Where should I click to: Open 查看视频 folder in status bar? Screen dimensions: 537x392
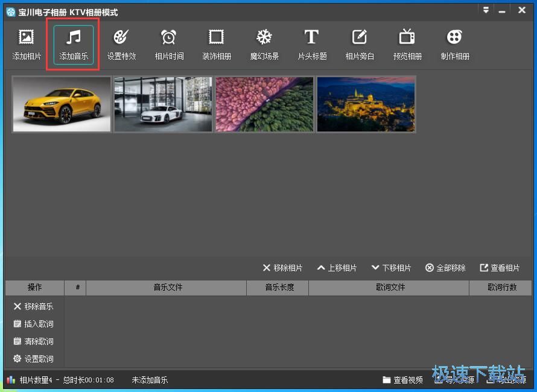[x=402, y=380]
